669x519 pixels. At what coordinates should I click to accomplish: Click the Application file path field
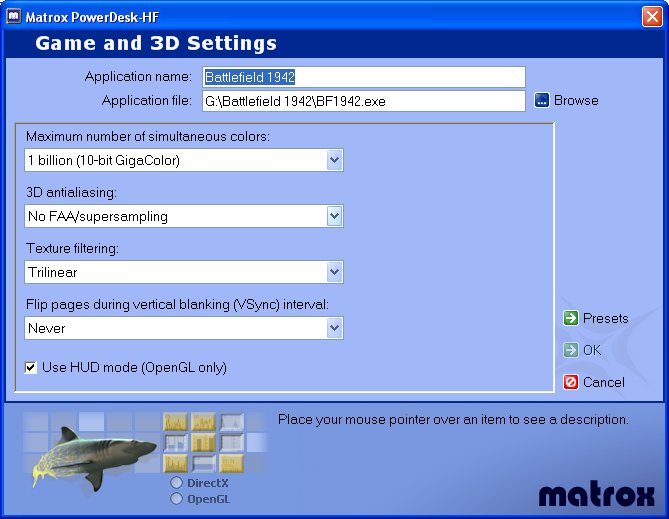[x=364, y=101]
